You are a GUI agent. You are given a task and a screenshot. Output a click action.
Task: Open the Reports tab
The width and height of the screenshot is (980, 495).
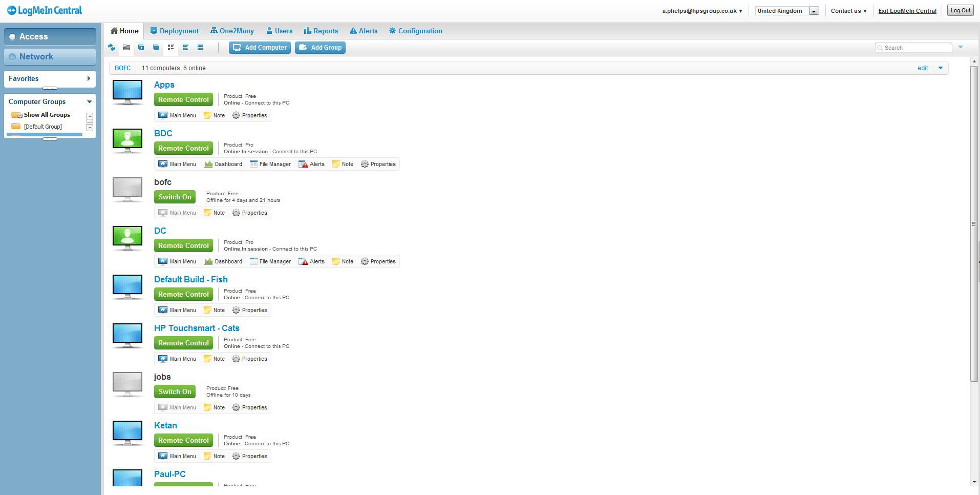click(x=321, y=31)
